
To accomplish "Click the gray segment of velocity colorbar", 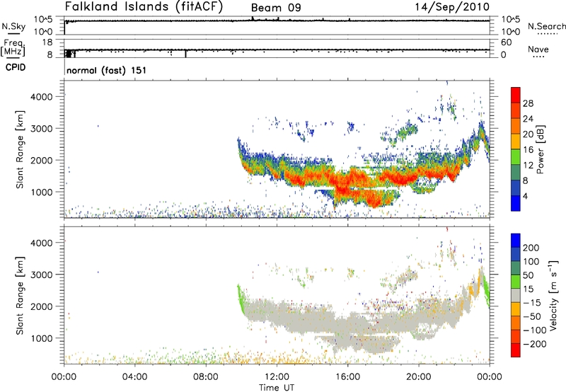I will pyautogui.click(x=516, y=295).
